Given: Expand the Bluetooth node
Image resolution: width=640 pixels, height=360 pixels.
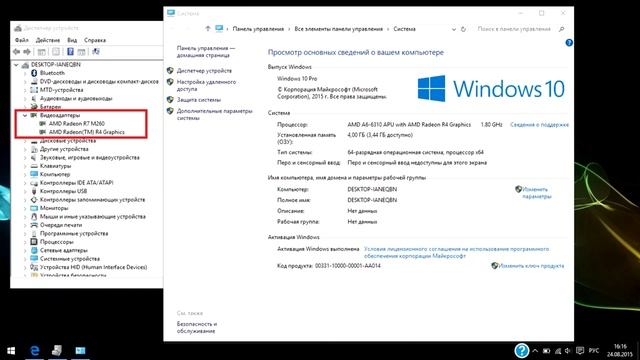Looking at the screenshot, I should coord(25,73).
